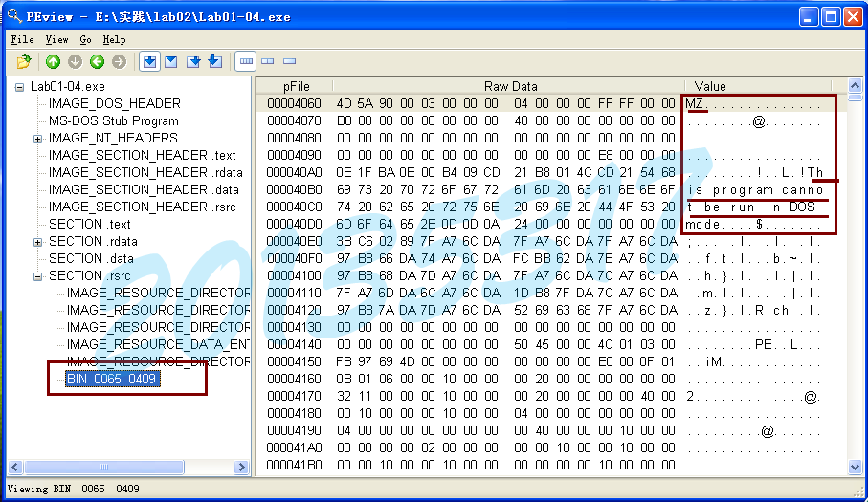The width and height of the screenshot is (868, 502).
Task: Select SECTION .data in the tree
Action: tap(91, 258)
